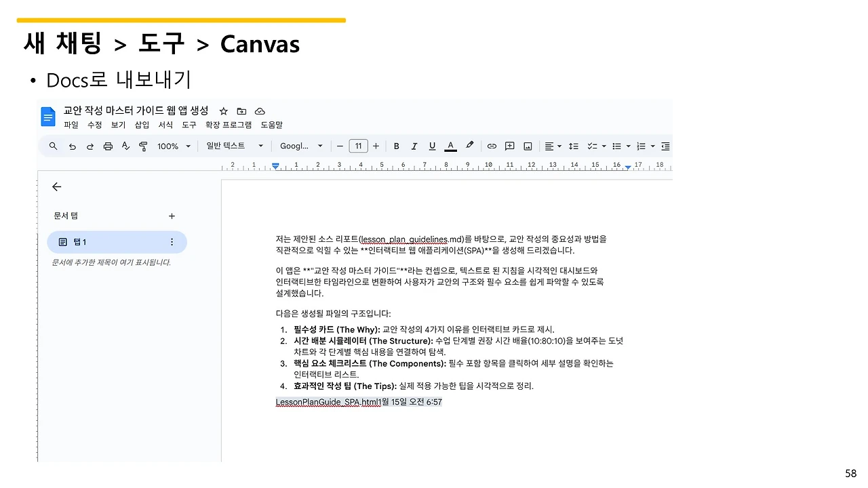Click the blue right indent marker on ruler

click(x=628, y=167)
